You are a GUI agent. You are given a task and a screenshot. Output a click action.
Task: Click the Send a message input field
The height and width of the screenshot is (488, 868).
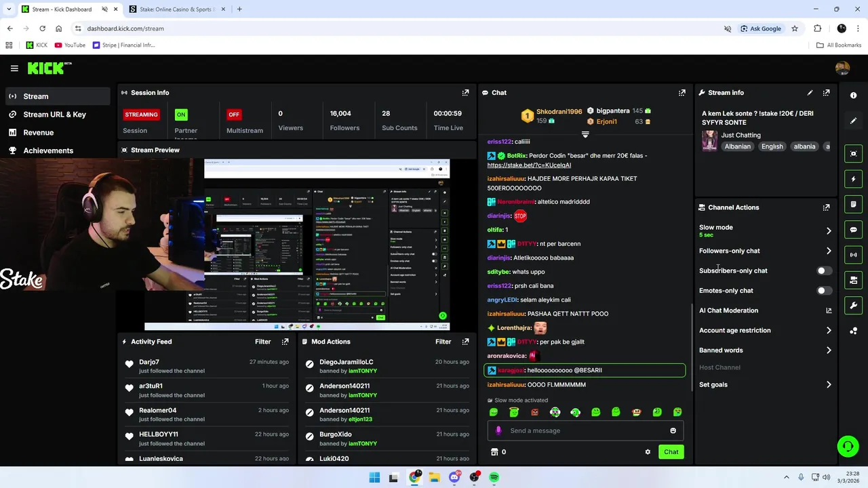585,430
